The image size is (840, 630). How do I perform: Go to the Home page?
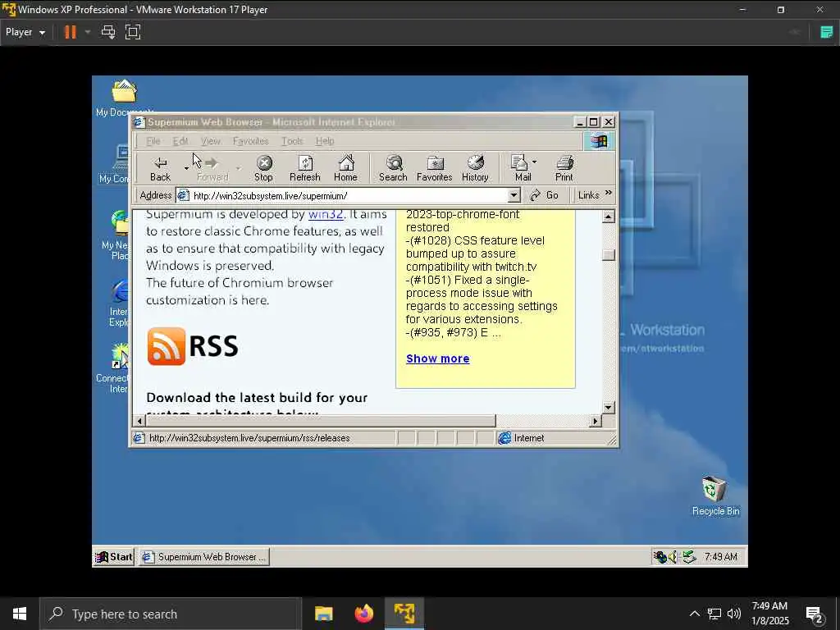345,168
